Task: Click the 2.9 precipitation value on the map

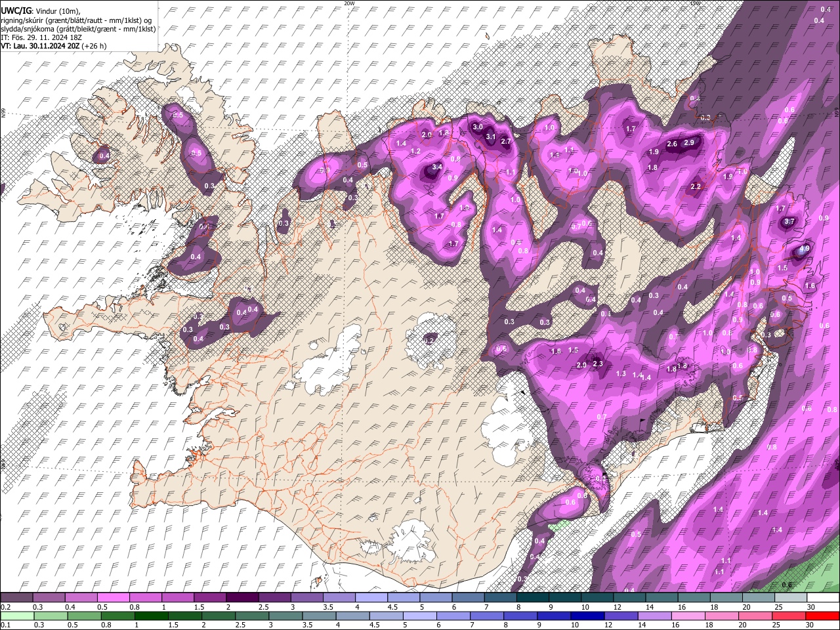Action: [689, 142]
